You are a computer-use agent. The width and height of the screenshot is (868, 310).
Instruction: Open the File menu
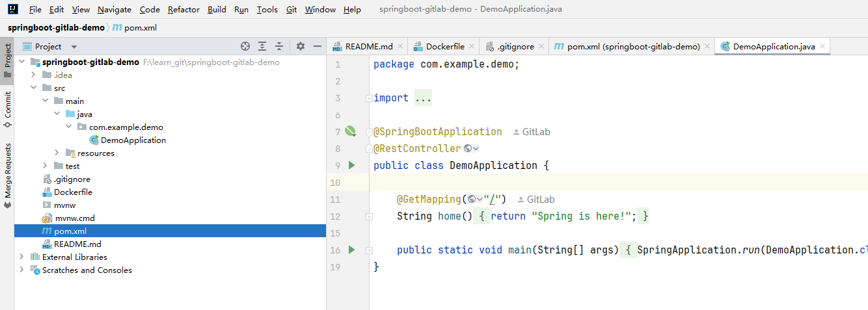(x=35, y=10)
